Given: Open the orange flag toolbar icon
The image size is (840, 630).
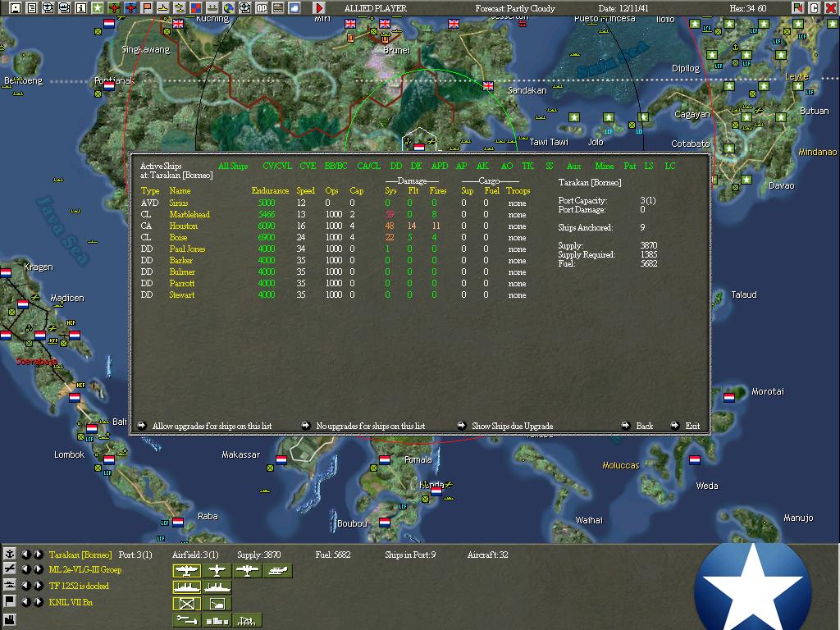Looking at the screenshot, I should pos(147,7).
